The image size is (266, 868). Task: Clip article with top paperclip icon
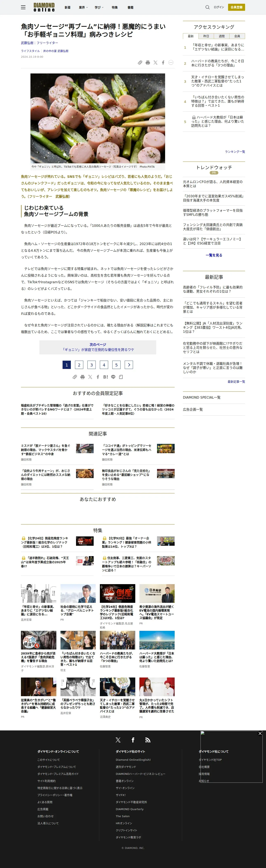(140, 63)
